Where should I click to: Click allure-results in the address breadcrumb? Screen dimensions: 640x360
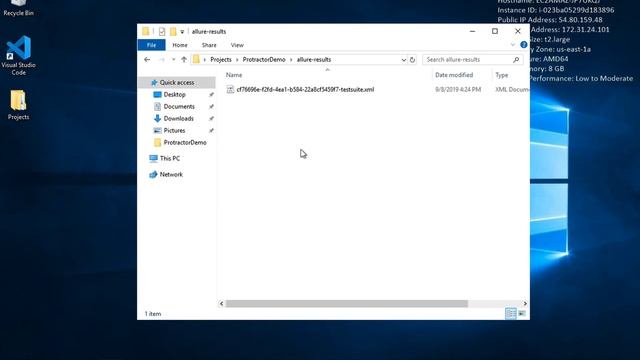point(314,60)
